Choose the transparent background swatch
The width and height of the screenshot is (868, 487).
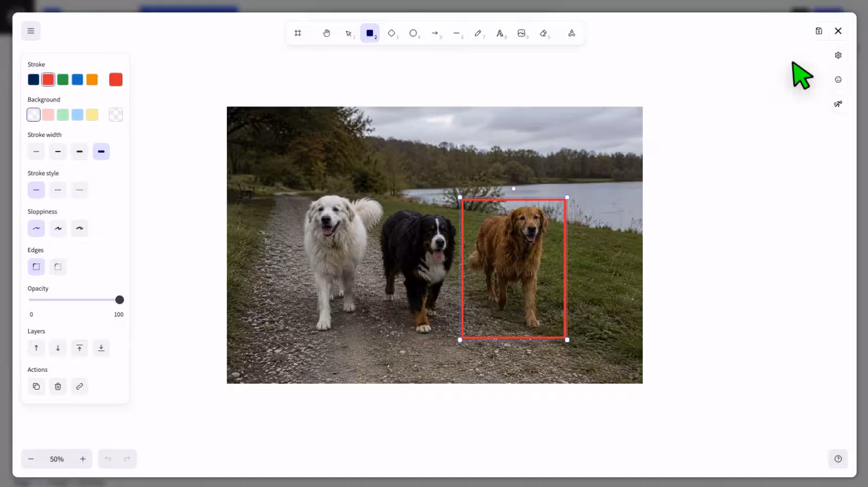tap(34, 115)
